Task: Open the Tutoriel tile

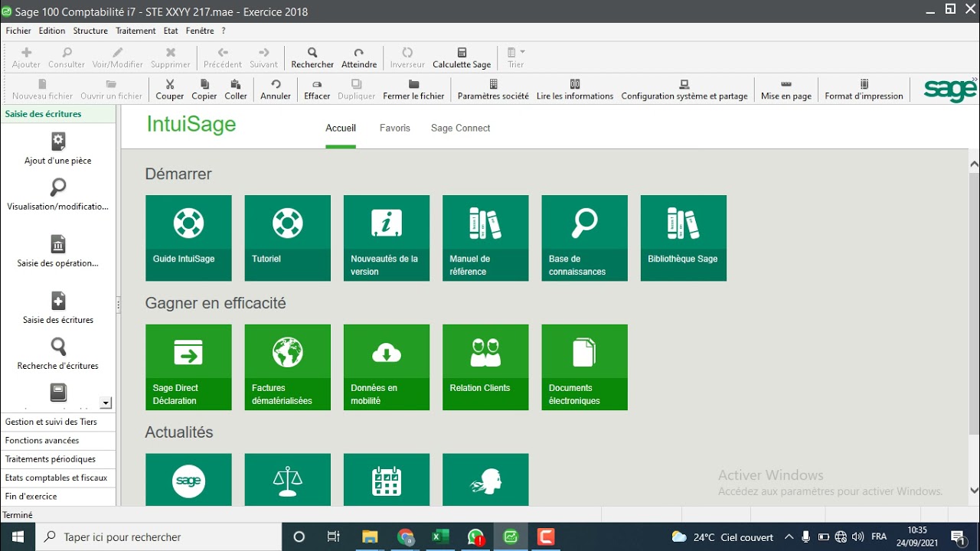Action: (x=288, y=238)
